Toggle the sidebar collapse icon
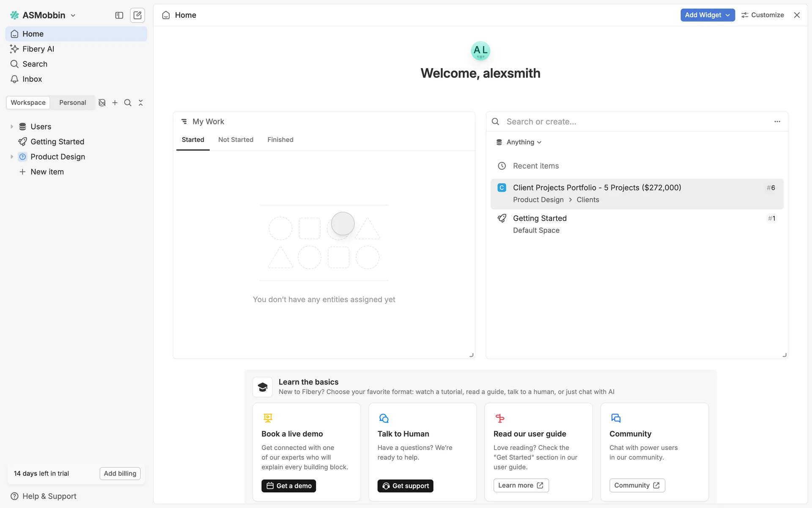Viewport: 812px width, 508px height. (x=119, y=15)
